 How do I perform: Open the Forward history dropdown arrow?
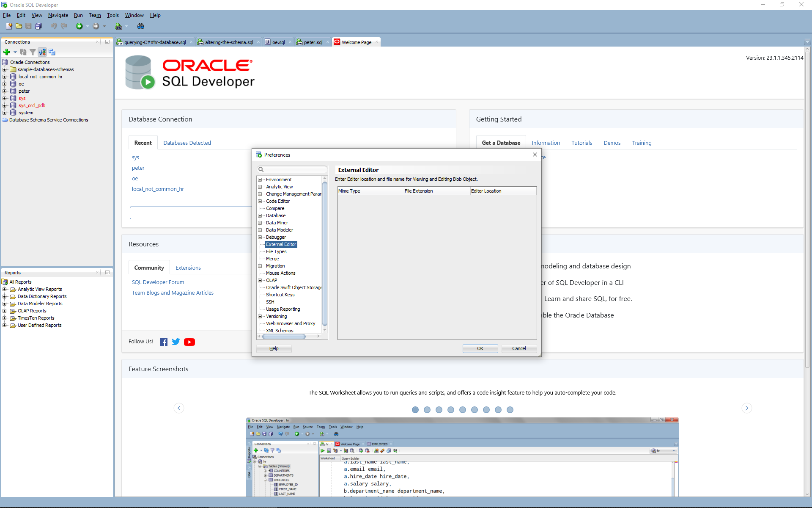click(x=104, y=26)
